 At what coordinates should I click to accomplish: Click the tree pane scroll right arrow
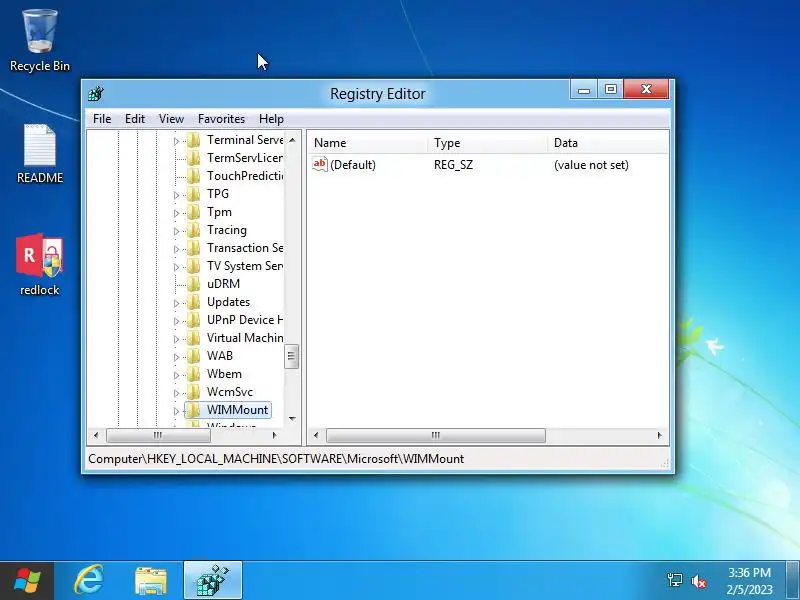tap(274, 435)
